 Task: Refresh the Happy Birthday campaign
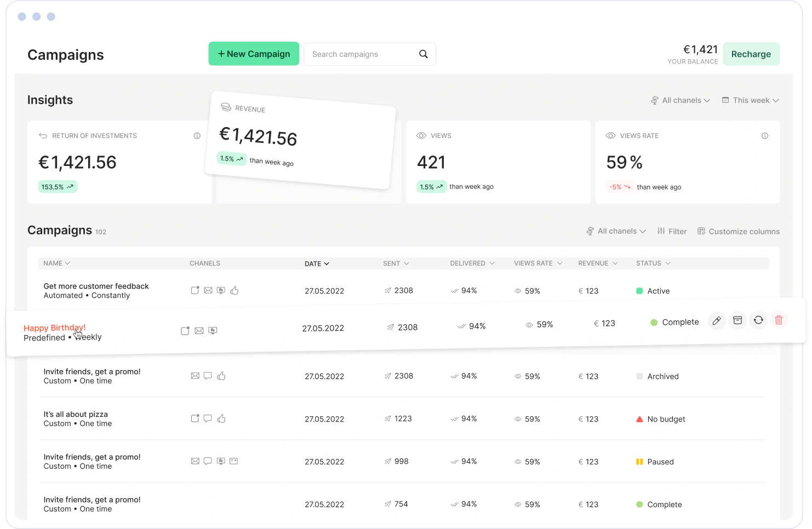pyautogui.click(x=758, y=320)
